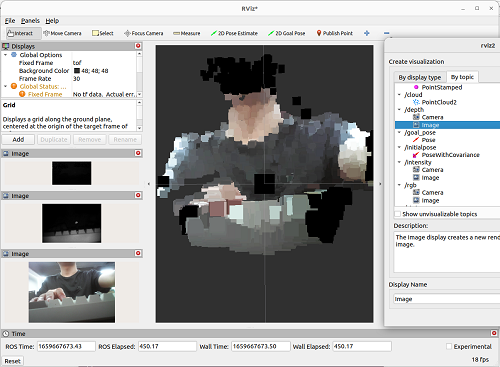Close the second Image panel with intensity view

coord(138,195)
